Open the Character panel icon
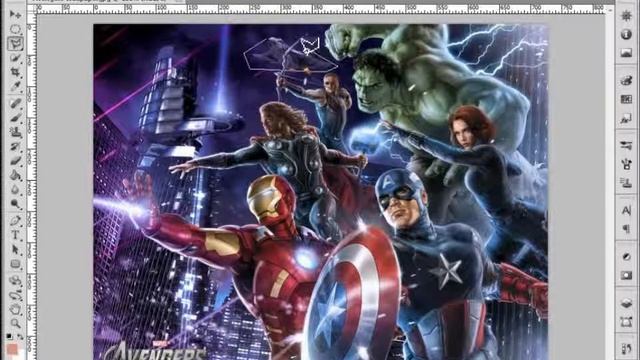Viewport: 640px width, 360px height. [x=626, y=210]
